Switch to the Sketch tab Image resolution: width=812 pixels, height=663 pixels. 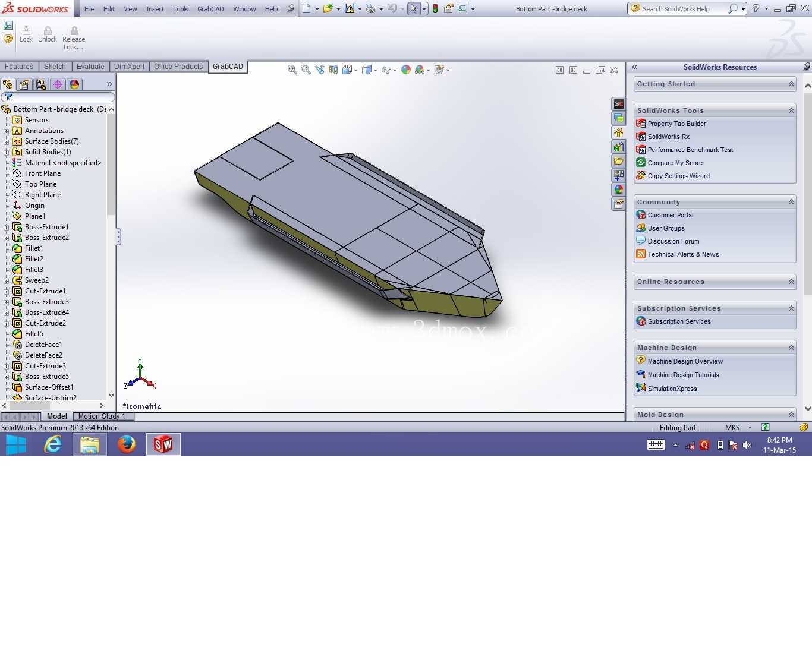[x=55, y=67]
